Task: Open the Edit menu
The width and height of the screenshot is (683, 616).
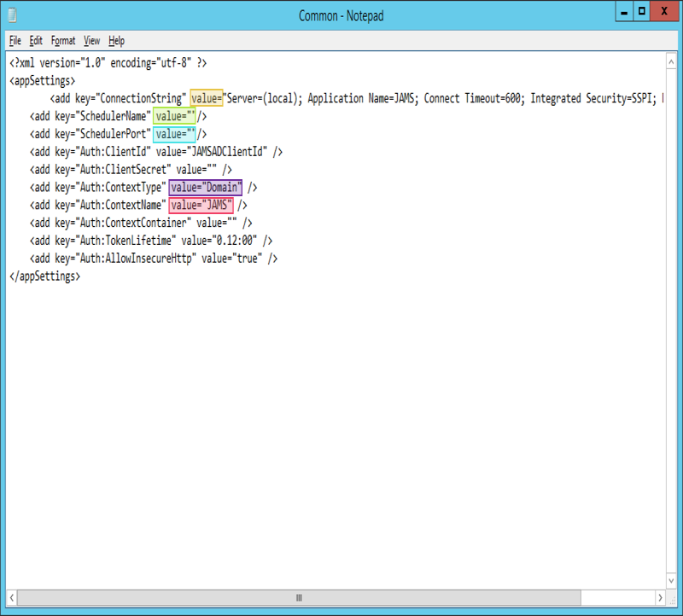Action: 36,41
